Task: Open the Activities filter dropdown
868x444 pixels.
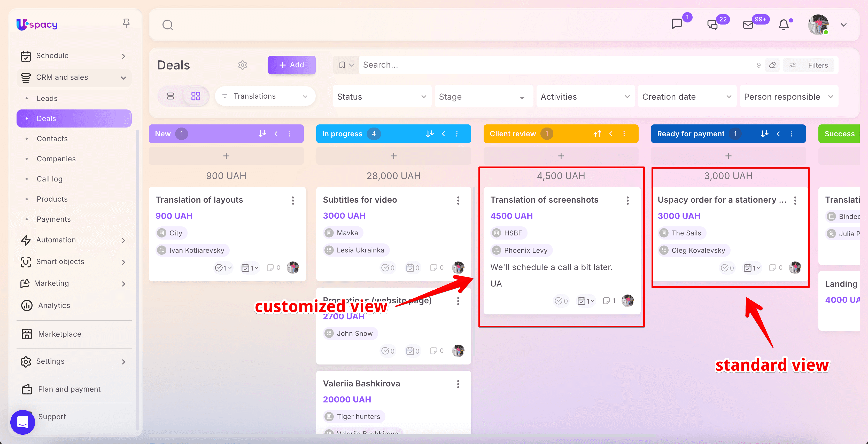Action: click(x=585, y=97)
